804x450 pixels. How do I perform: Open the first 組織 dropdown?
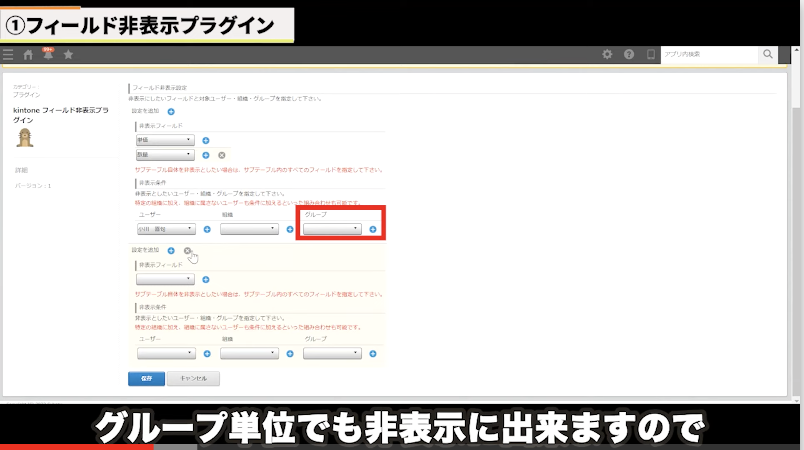click(249, 229)
